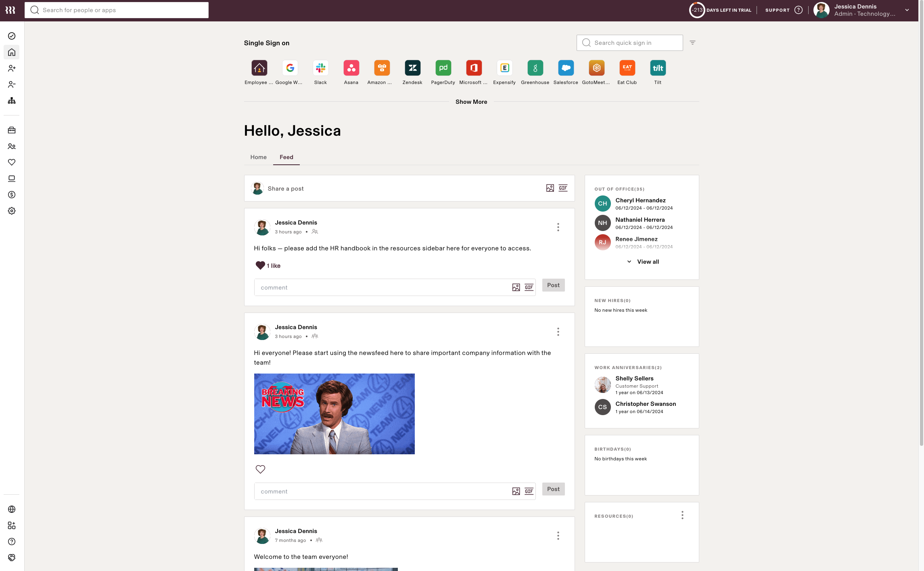Focus the people or apps search field
The width and height of the screenshot is (924, 571).
(x=117, y=10)
